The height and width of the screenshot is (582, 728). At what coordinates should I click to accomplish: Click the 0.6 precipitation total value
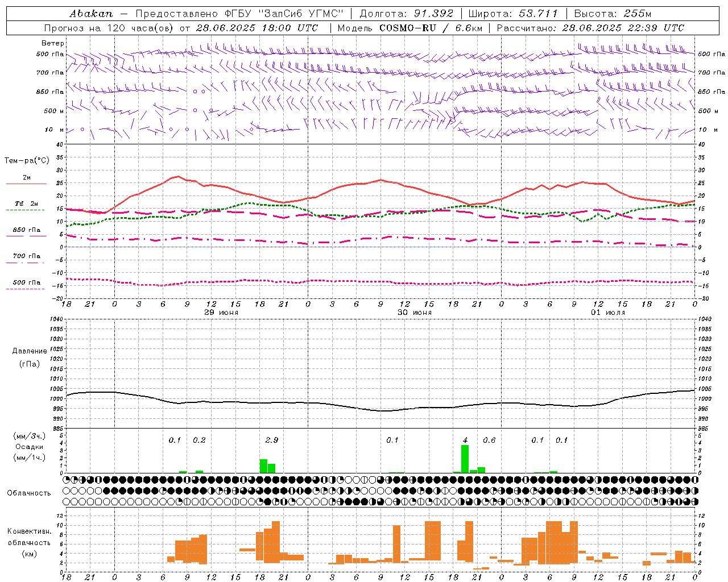pyautogui.click(x=489, y=440)
